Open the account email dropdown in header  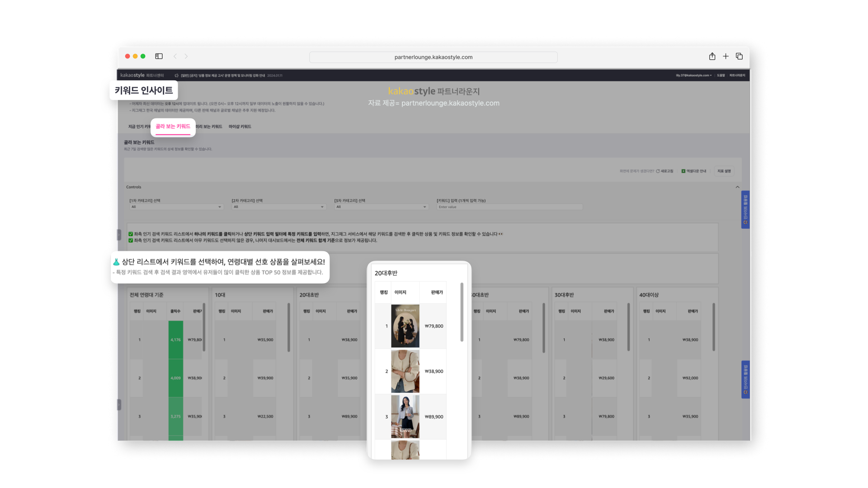[x=693, y=75]
